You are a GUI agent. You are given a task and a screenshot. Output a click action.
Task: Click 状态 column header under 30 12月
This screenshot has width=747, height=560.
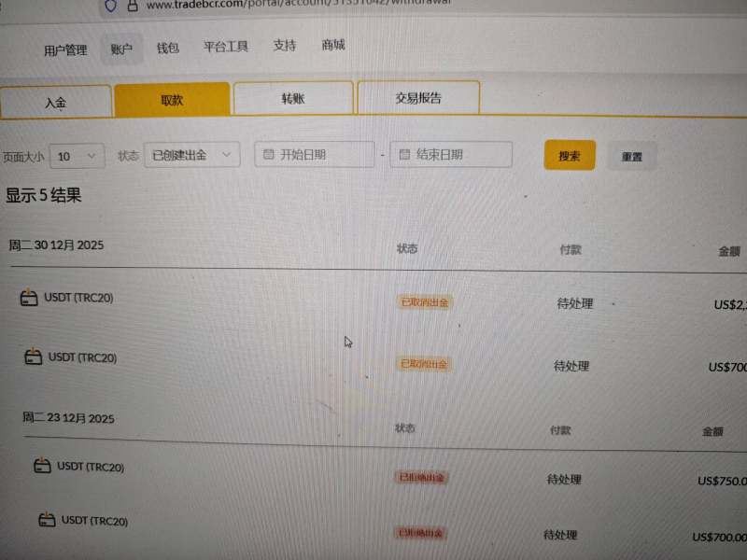pos(407,248)
